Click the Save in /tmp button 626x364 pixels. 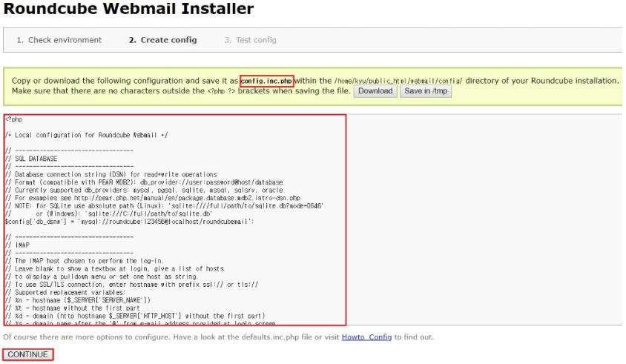click(426, 91)
